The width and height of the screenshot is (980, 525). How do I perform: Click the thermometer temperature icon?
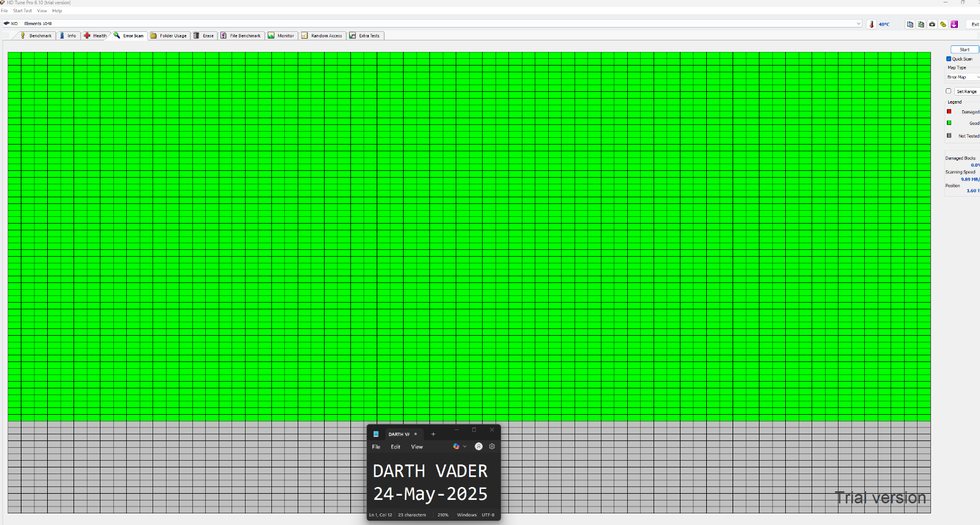point(872,25)
